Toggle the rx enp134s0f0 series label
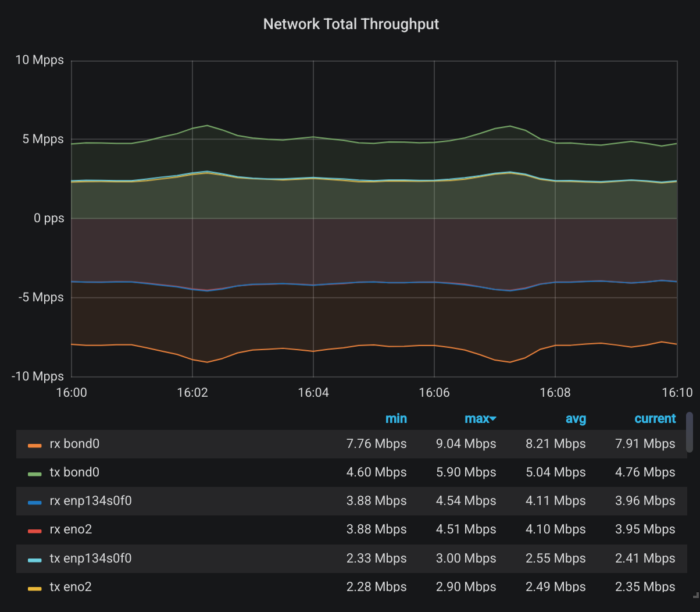Image resolution: width=700 pixels, height=612 pixels. point(91,501)
